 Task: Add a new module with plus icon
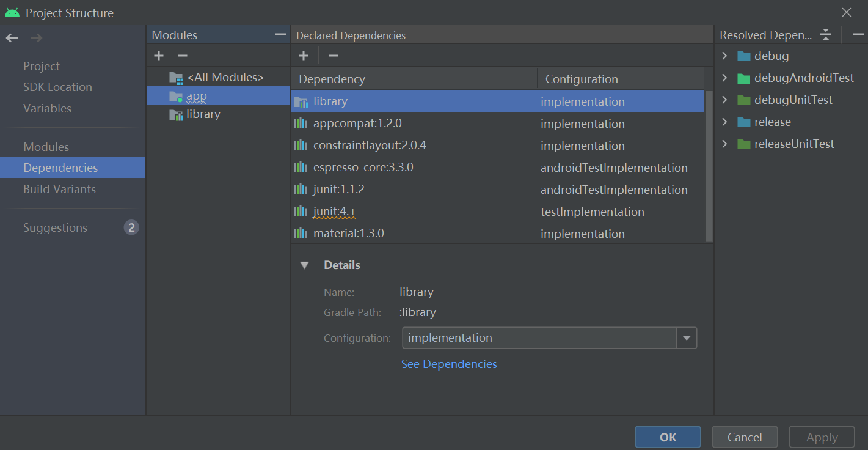159,56
